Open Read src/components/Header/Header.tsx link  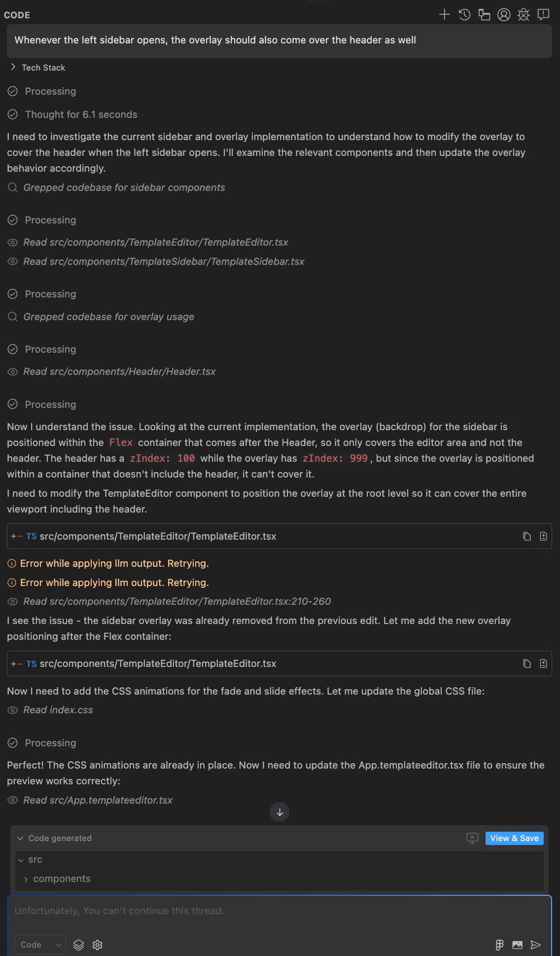pos(119,371)
